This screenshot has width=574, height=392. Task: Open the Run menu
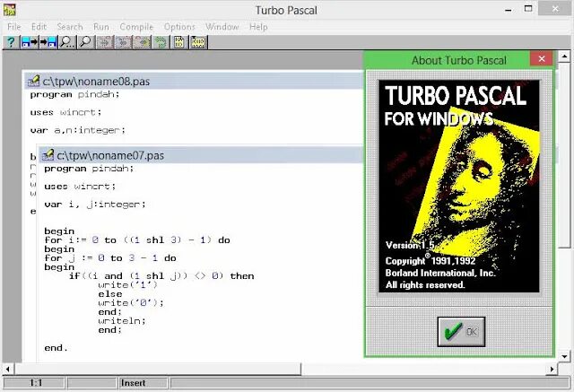[x=101, y=27]
